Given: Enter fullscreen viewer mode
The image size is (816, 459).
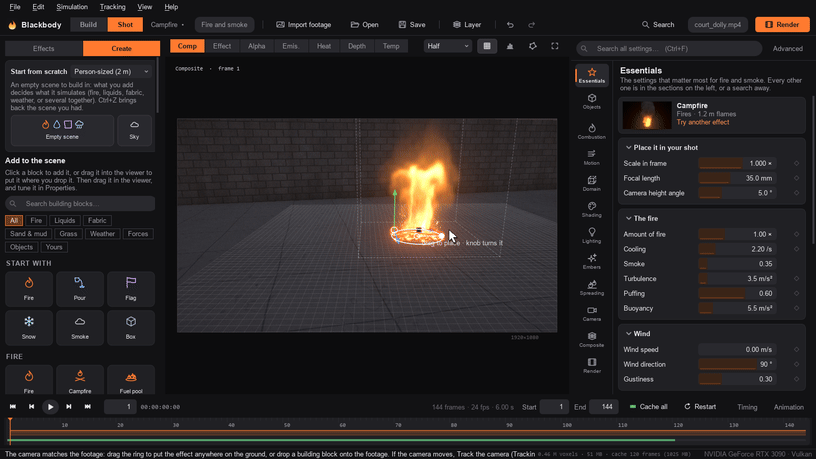Looking at the screenshot, I should (555, 46).
